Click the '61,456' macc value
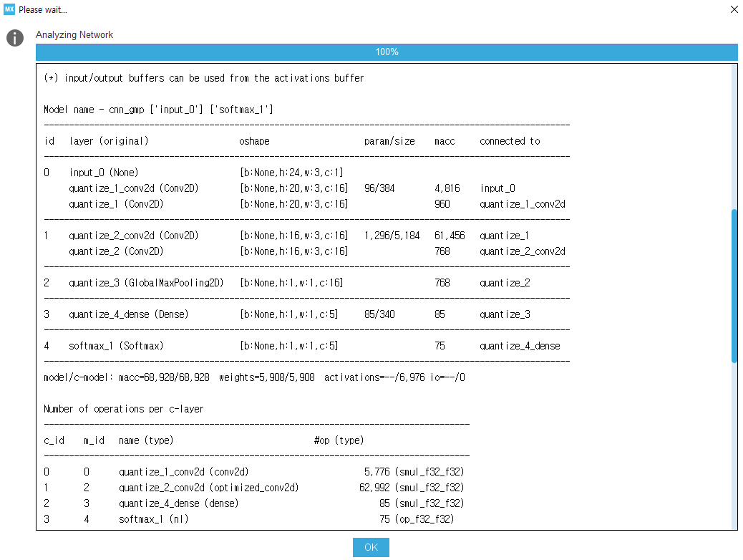 coord(450,236)
